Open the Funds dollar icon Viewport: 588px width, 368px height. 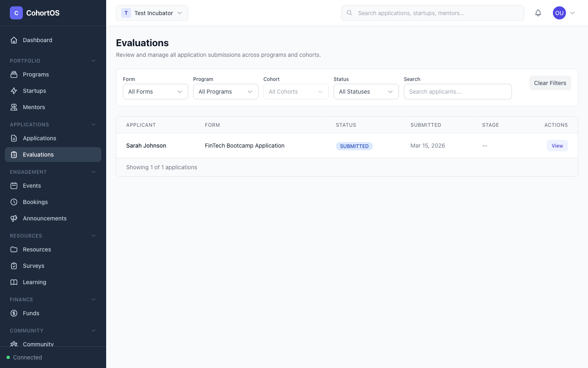(14, 313)
